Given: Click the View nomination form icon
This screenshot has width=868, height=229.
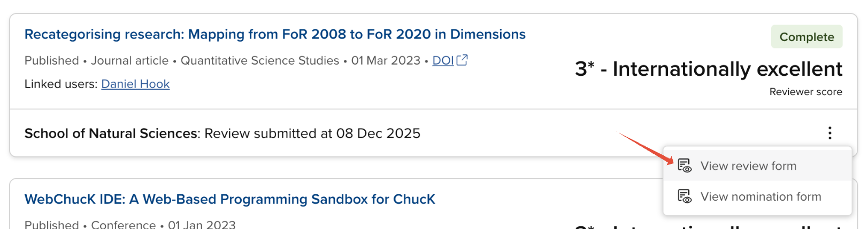Looking at the screenshot, I should click(685, 196).
